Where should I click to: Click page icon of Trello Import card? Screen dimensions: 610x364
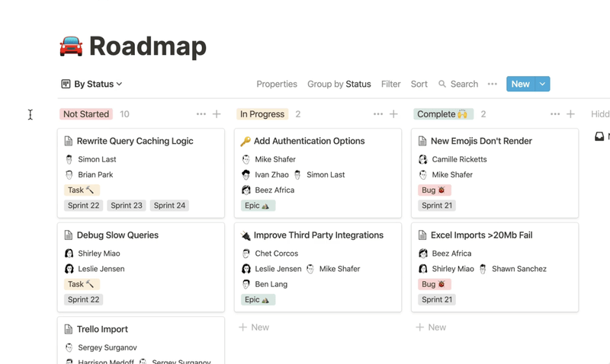tap(69, 329)
